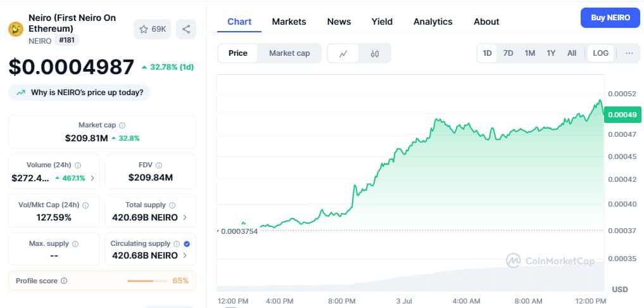Viewport: 644px width, 308px height.
Task: Click the share icon button
Action: 186,29
